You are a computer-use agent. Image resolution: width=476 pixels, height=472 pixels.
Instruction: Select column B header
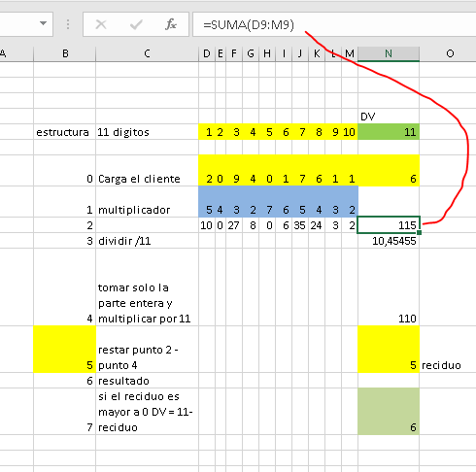pos(65,53)
